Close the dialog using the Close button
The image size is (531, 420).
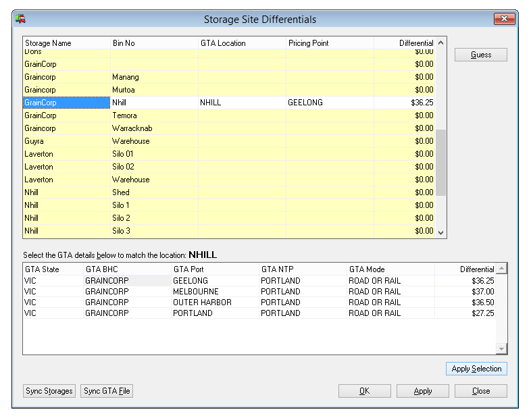click(480, 391)
